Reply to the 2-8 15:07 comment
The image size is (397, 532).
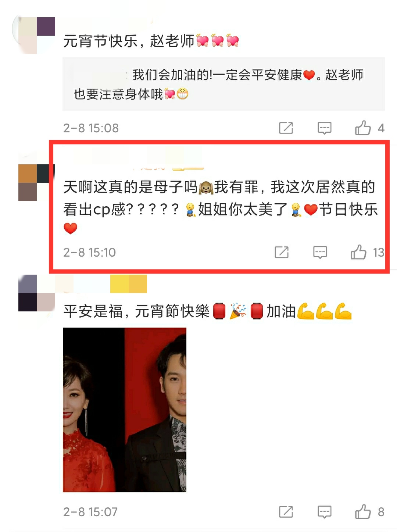[x=325, y=512]
